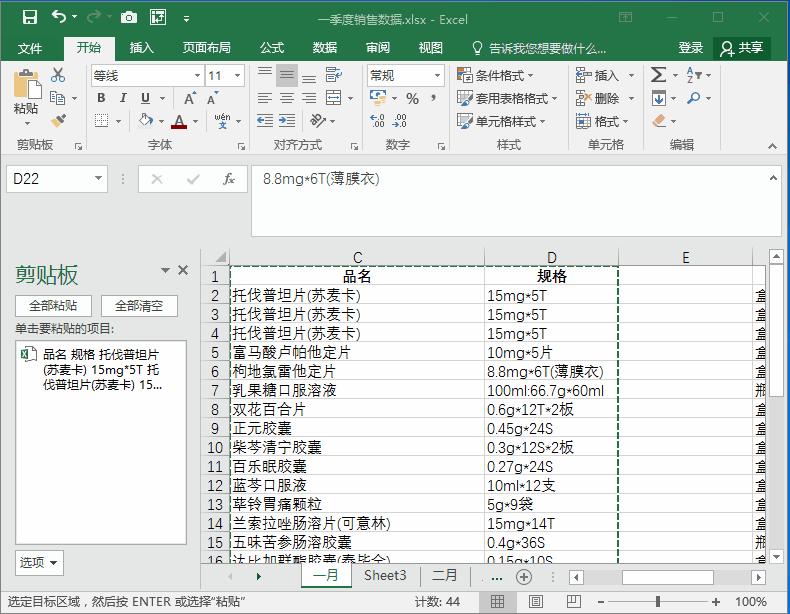This screenshot has width=790, height=614.
Task: Click 登录 to sign in
Action: point(690,48)
